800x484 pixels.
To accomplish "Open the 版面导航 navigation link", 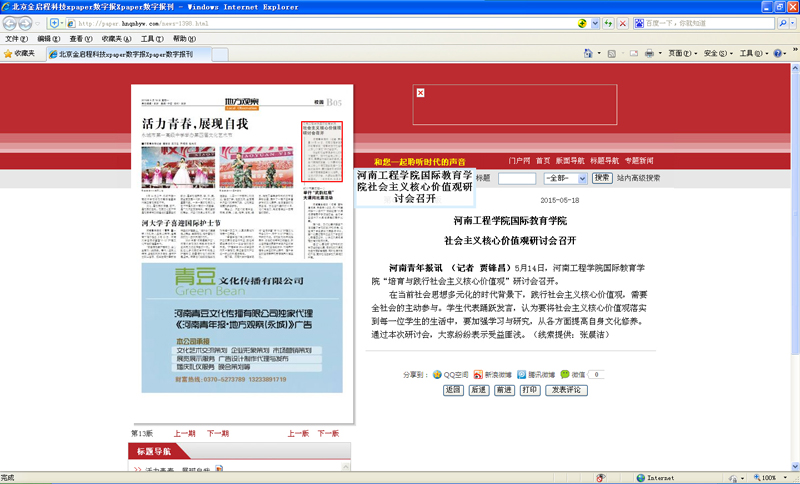I will pos(570,161).
